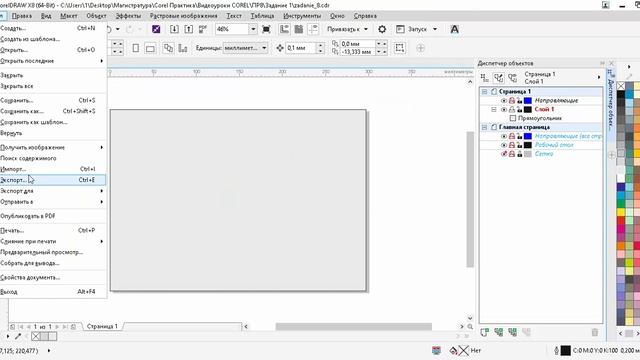
Task: Click the new master layer icon at panel bottom
Action: tap(498, 332)
